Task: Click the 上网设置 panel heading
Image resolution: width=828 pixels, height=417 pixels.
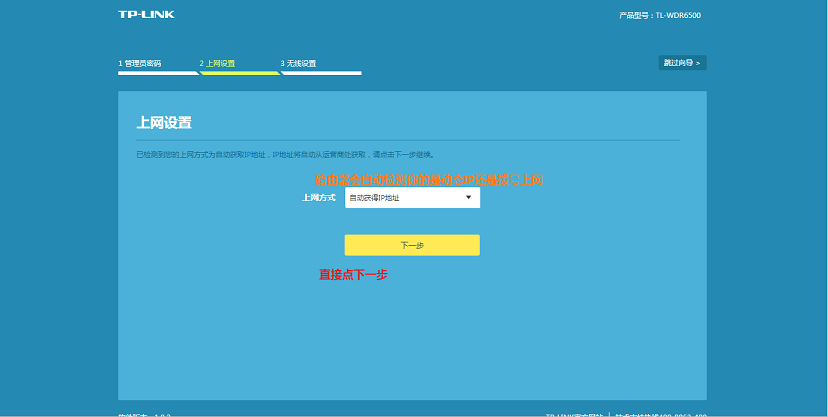Action: click(x=164, y=123)
